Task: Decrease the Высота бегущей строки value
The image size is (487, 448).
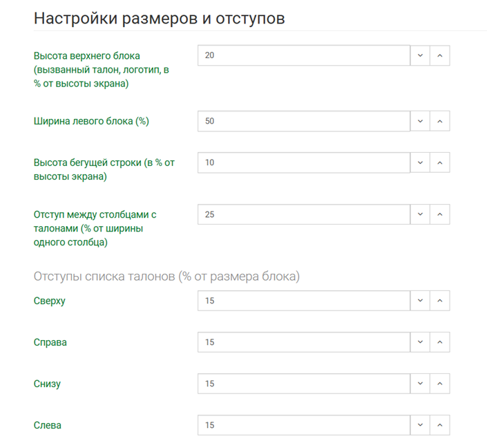Action: pos(420,162)
